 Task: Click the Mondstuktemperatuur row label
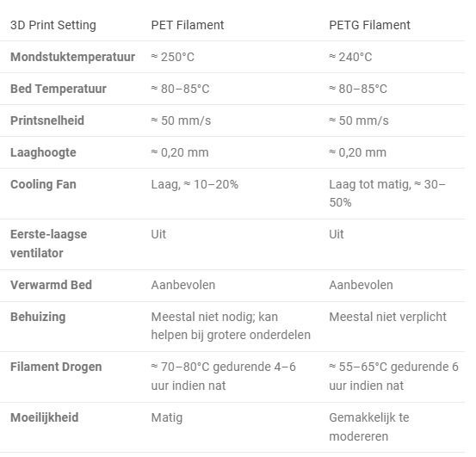click(72, 57)
